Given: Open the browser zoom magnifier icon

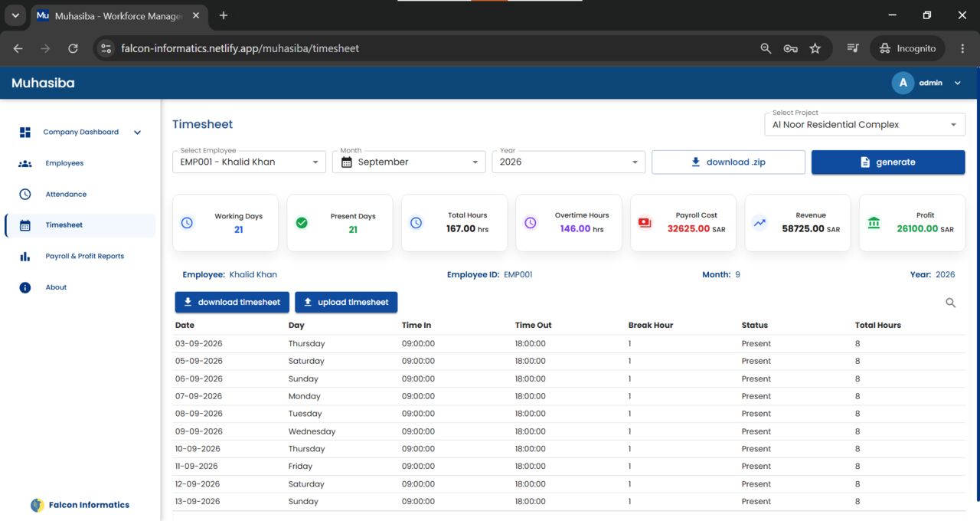Looking at the screenshot, I should (766, 48).
